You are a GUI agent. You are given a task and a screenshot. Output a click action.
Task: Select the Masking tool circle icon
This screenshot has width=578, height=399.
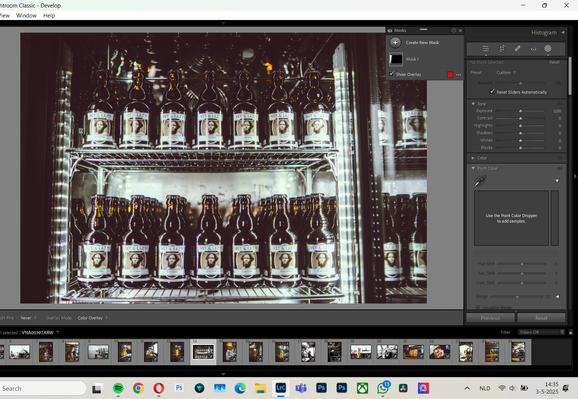[548, 49]
